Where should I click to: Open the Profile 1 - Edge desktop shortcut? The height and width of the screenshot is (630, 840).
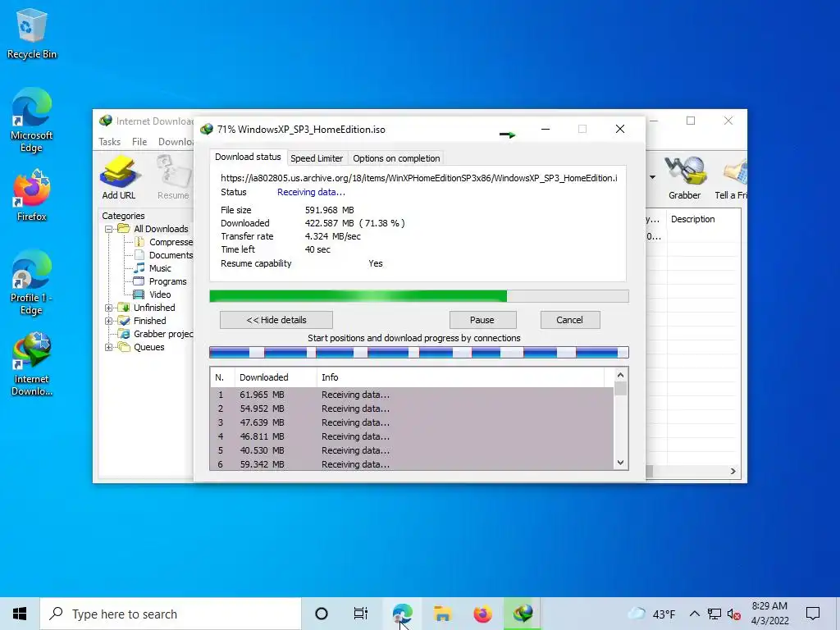[x=32, y=282]
